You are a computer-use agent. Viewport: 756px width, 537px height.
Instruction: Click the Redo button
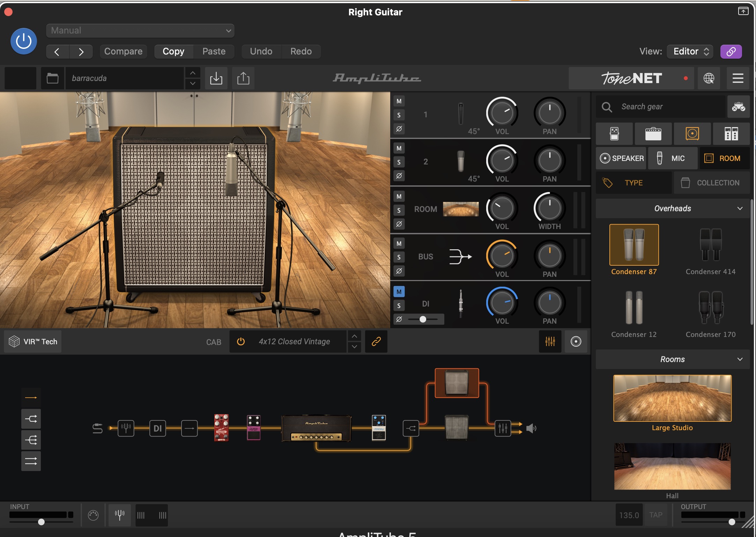[x=301, y=52]
